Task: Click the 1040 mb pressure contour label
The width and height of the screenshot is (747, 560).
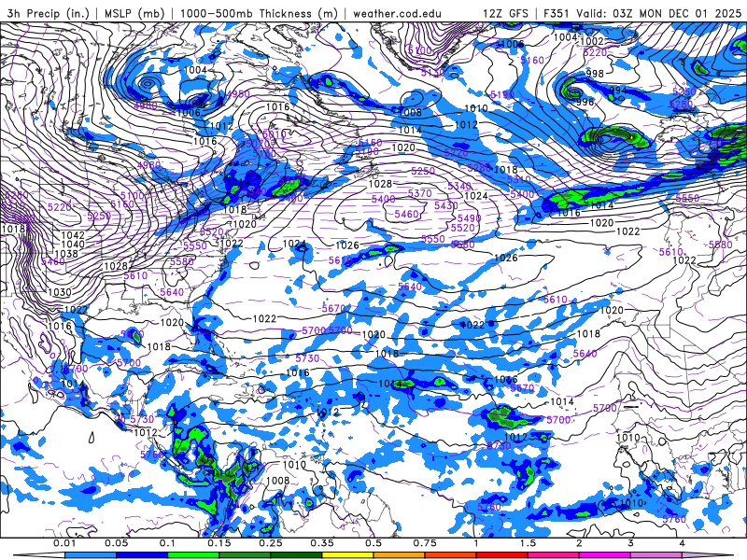Action: coord(73,245)
